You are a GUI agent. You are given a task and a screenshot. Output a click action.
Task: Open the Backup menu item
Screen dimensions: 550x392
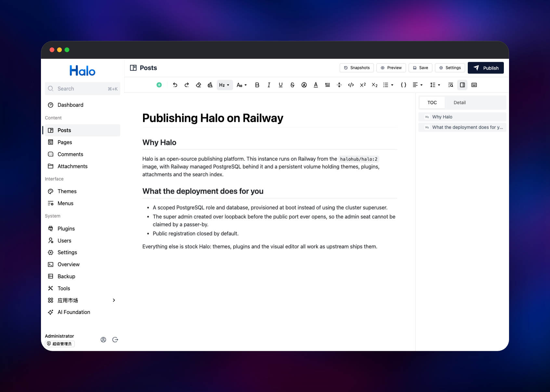coord(83,276)
